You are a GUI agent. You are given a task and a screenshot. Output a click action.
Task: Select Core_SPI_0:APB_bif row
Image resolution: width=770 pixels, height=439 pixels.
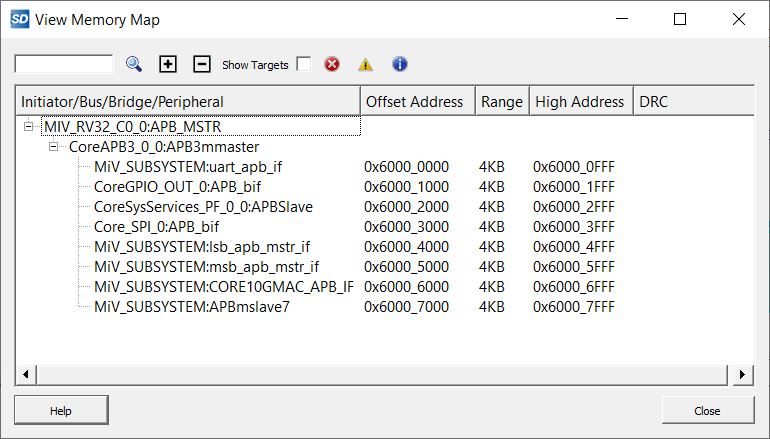[156, 227]
